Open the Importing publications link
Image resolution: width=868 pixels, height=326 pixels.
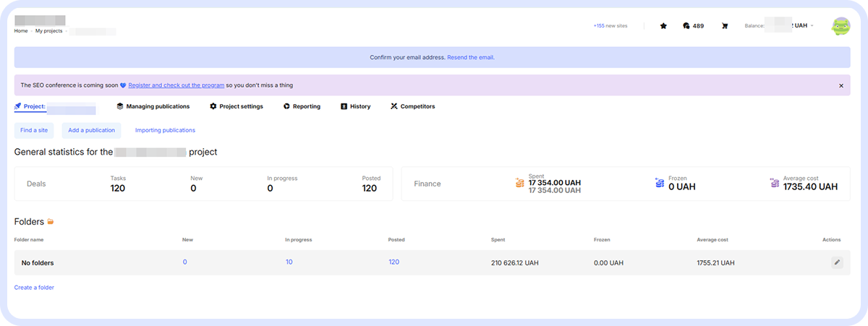coord(165,130)
